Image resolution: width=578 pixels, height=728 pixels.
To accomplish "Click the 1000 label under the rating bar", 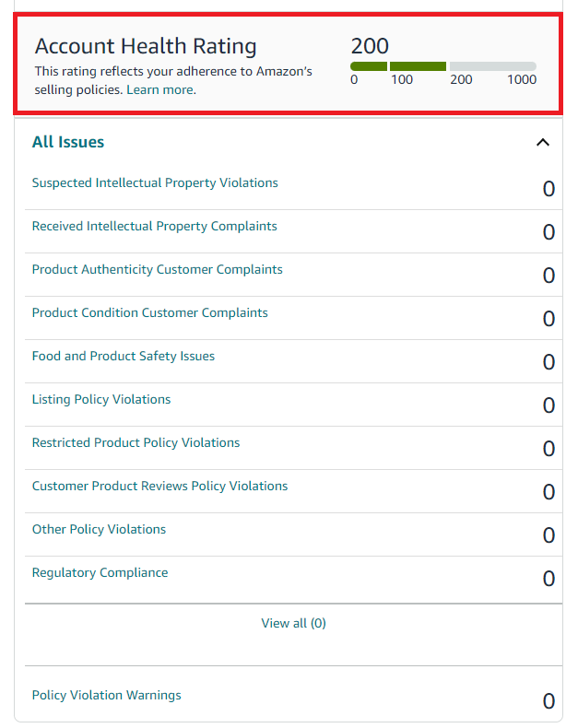I will (522, 80).
